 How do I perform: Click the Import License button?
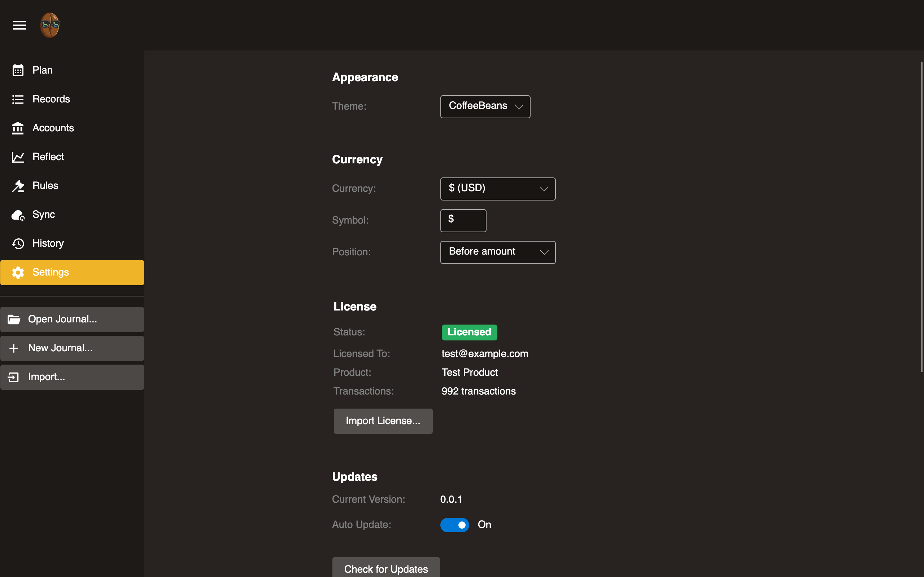coord(383,421)
